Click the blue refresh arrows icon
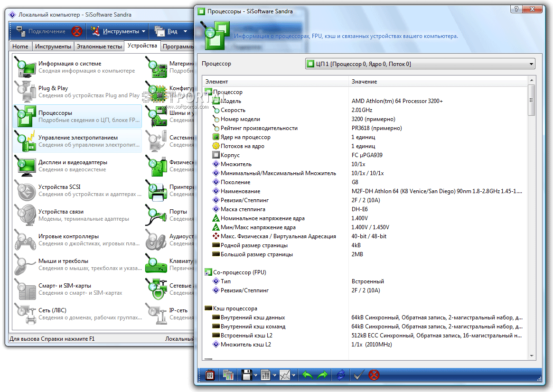The image size is (553, 392). tap(340, 375)
